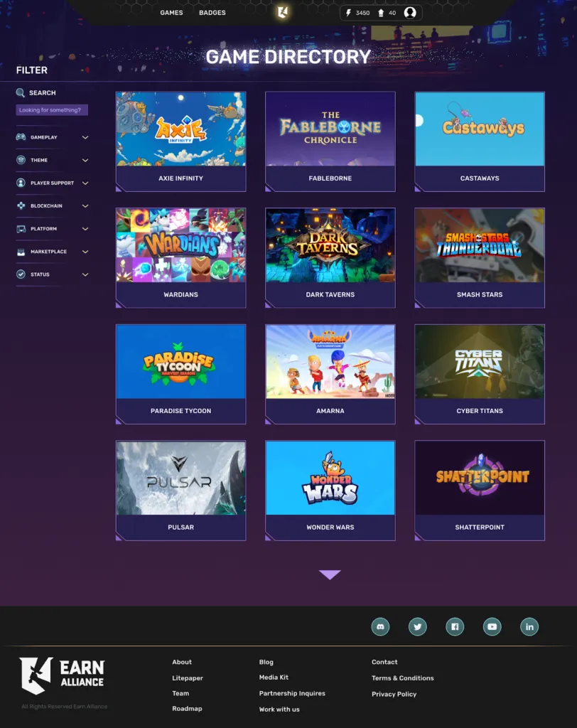
Task: Click the CYBER TITANS card title label
Action: [480, 411]
